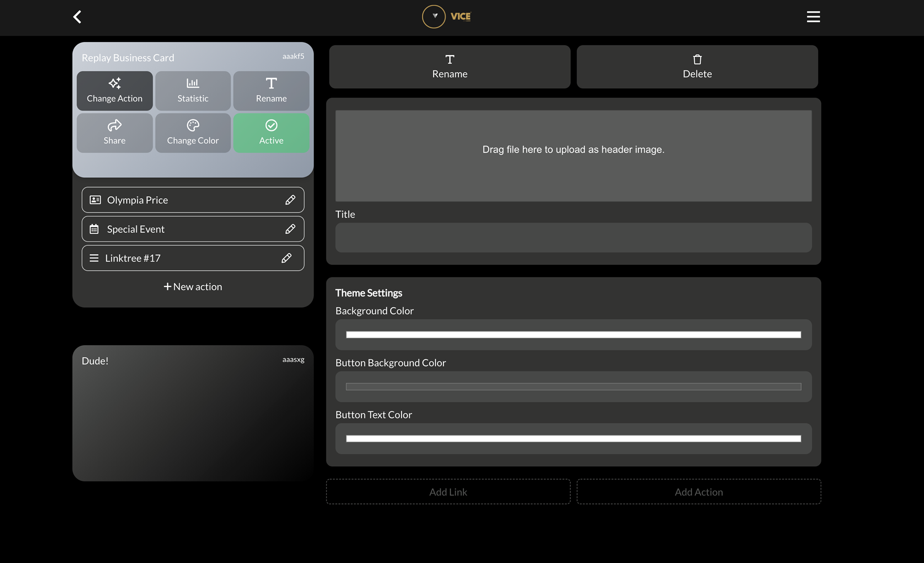
Task: Click the New action button
Action: (x=193, y=286)
